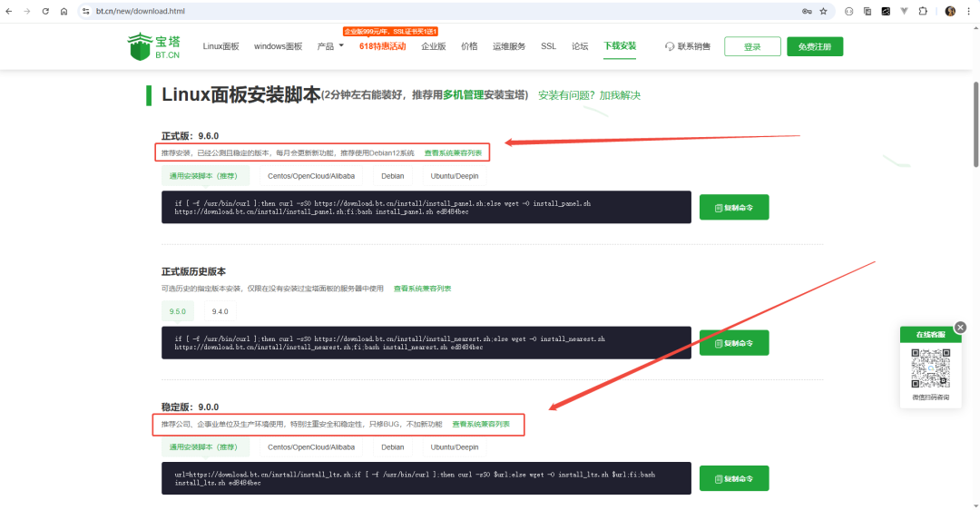Select Ubuntu/Deepin tab under 稳定版 9.0.0
Screen dimensions: 980x510
(455, 447)
